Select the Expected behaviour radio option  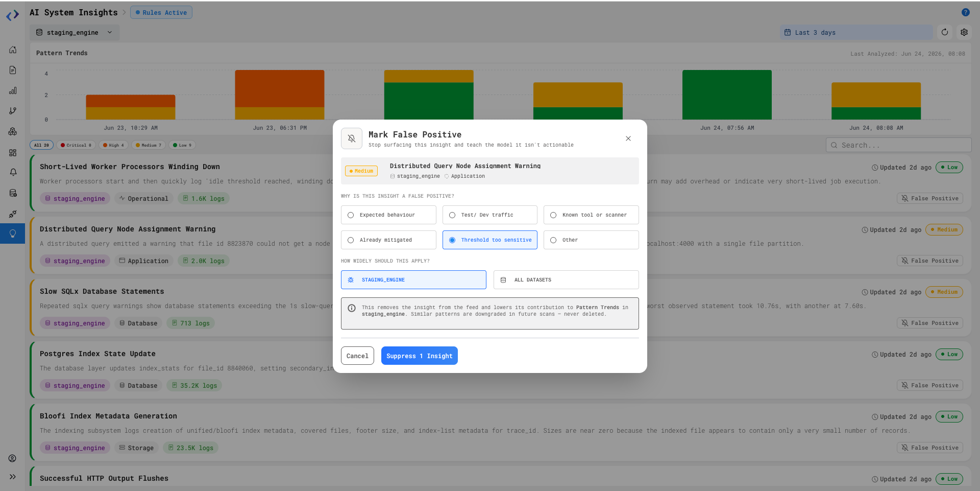388,215
